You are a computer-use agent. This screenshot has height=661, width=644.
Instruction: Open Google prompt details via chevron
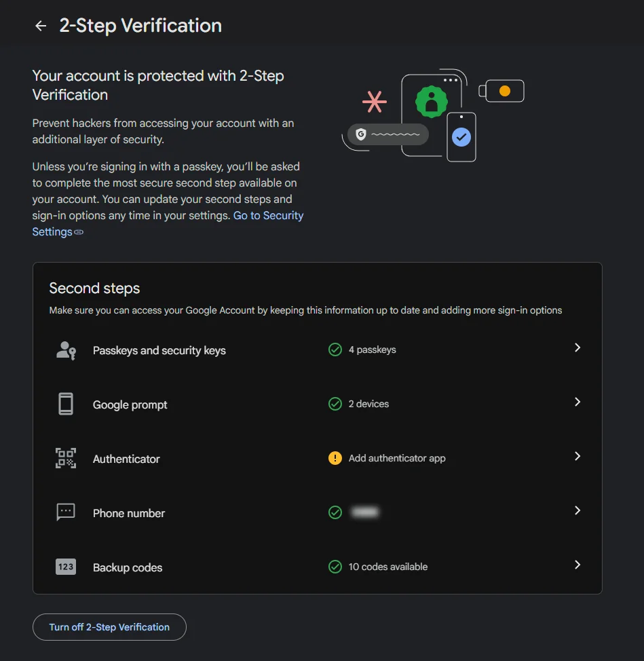coord(577,402)
